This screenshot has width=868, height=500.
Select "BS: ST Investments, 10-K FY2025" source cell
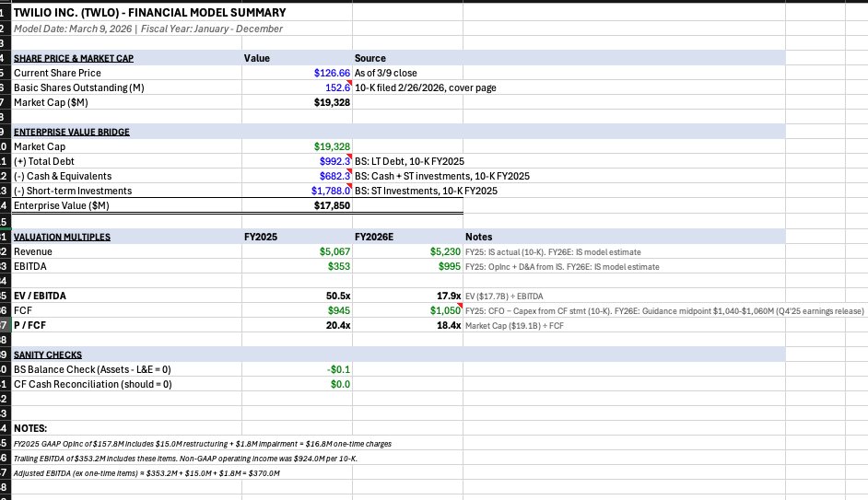427,191
